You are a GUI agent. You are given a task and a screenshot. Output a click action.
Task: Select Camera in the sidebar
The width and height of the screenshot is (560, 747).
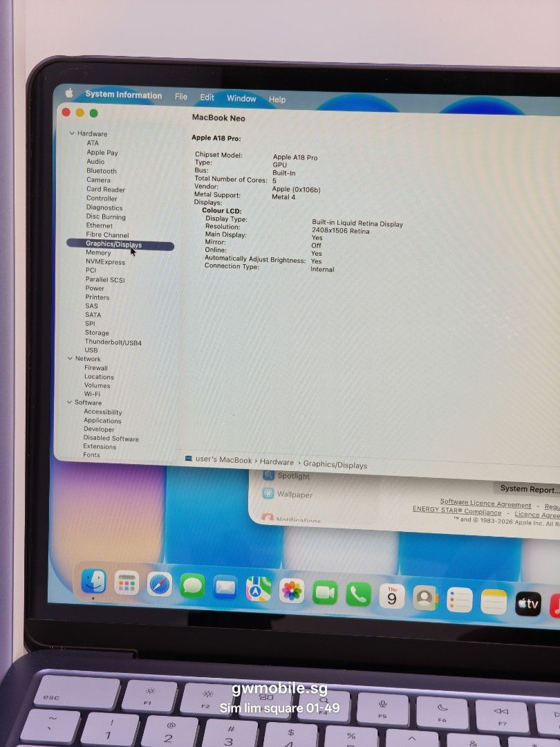pyautogui.click(x=99, y=180)
